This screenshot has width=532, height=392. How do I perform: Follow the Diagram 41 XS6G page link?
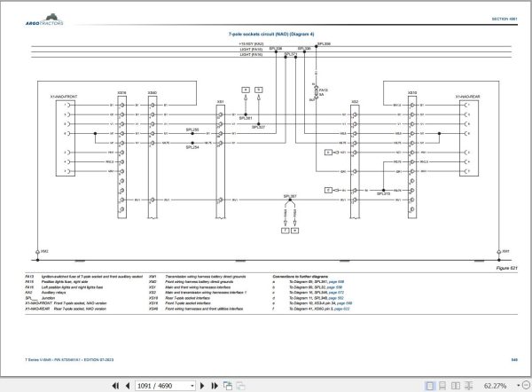coord(341,309)
